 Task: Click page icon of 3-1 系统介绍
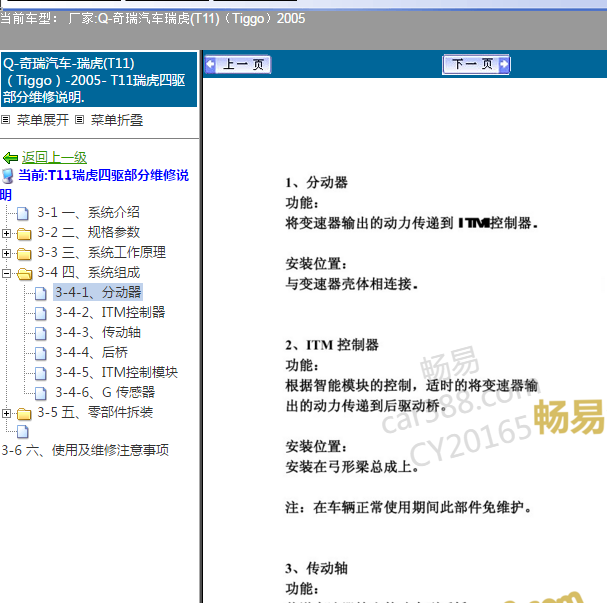pyautogui.click(x=23, y=213)
